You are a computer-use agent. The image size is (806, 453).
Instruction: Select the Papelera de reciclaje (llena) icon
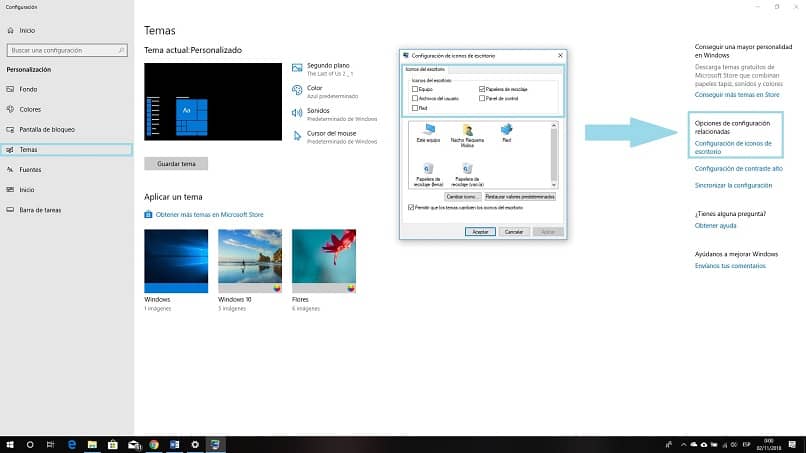tap(428, 174)
